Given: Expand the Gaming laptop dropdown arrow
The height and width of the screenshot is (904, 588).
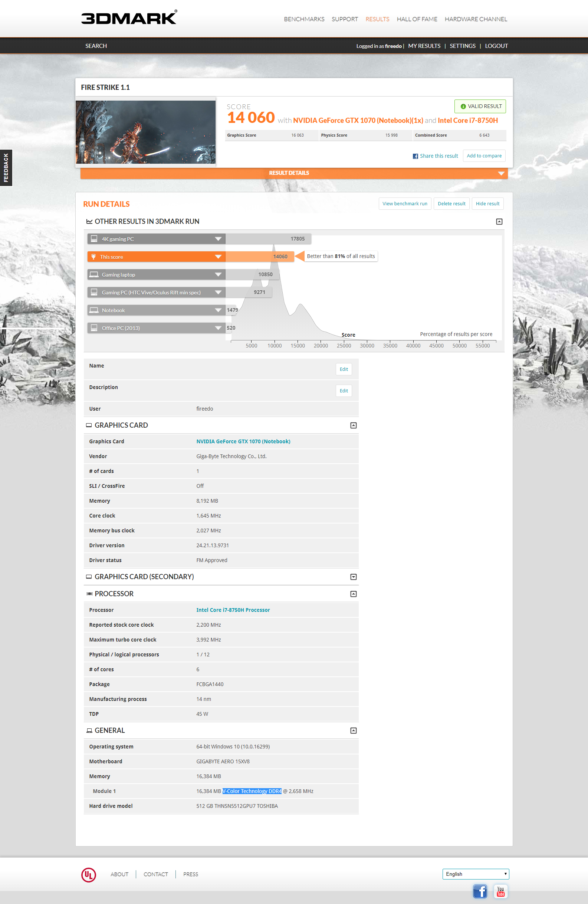Looking at the screenshot, I should [x=218, y=275].
